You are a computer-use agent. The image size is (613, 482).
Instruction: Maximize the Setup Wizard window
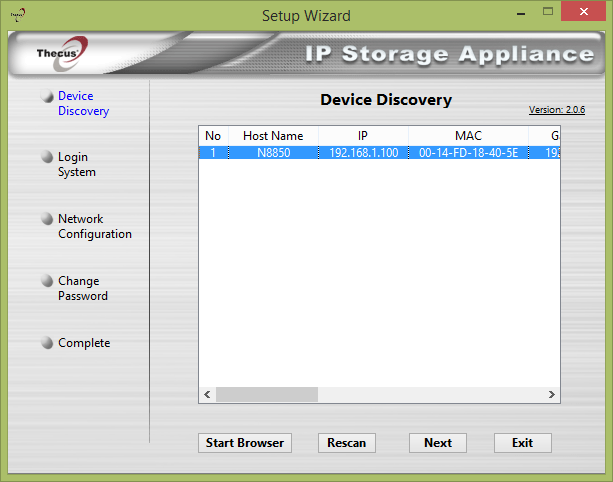tap(548, 12)
